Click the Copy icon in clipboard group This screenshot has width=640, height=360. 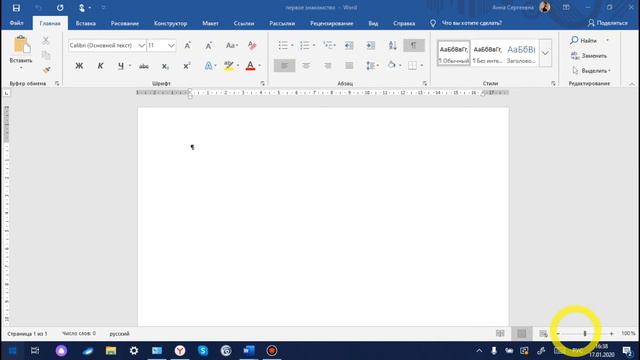[x=46, y=55]
